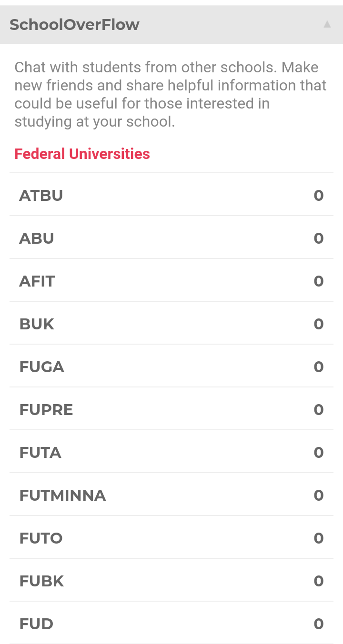343x644 pixels.
Task: Open the Federal Universities section
Action: [82, 154]
